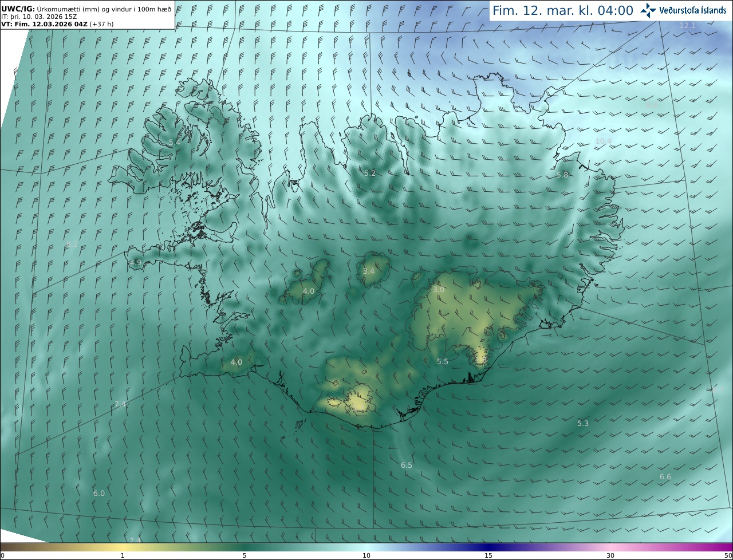Image resolution: width=733 pixels, height=560 pixels.
Task: Click the 12.1 value label
Action: click(x=687, y=26)
